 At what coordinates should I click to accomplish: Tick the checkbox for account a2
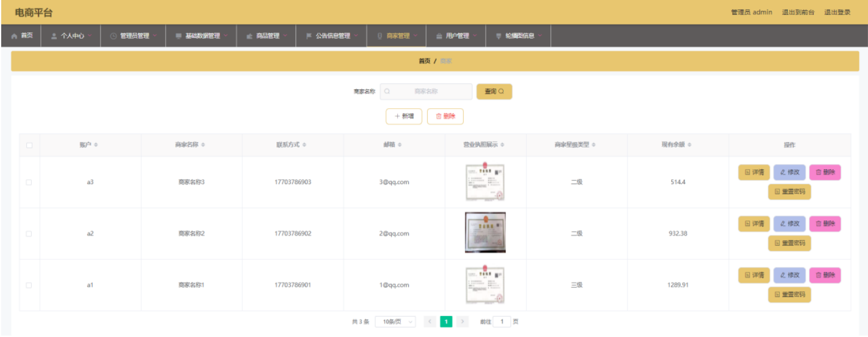[29, 234]
